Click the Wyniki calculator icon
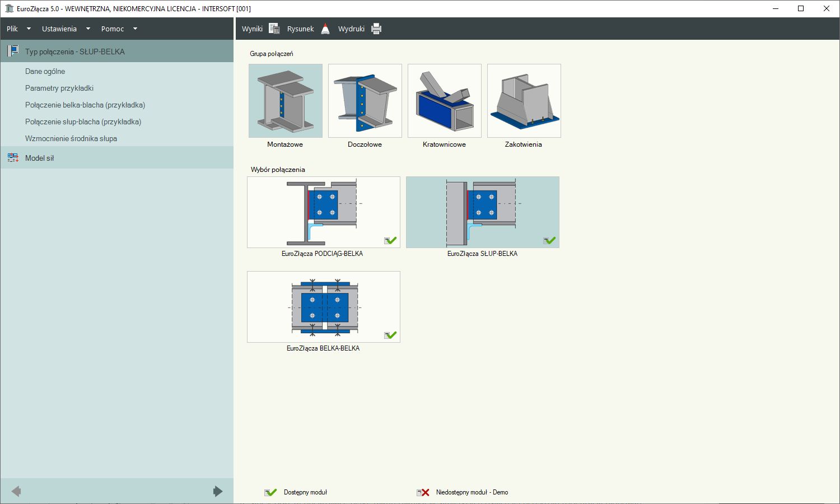840x504 pixels. coord(274,29)
